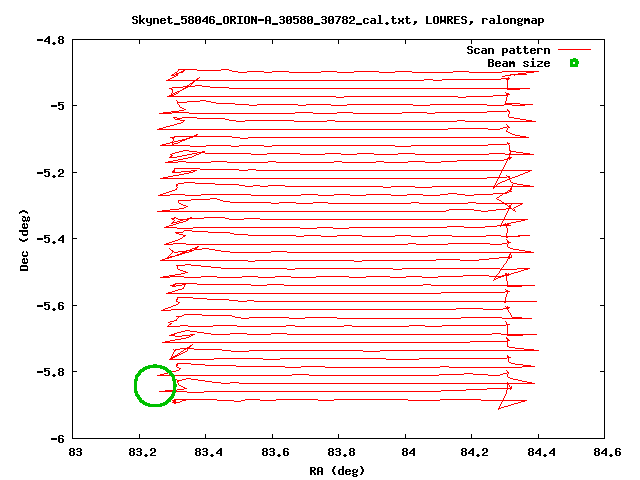Select the 'Scan pattern' legend label
This screenshot has width=640, height=480.
[x=508, y=50]
